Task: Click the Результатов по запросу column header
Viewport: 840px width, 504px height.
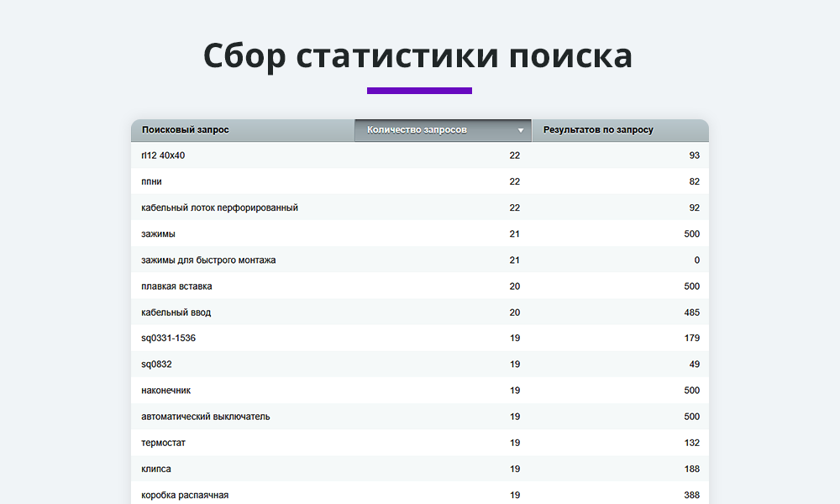Action: click(599, 130)
